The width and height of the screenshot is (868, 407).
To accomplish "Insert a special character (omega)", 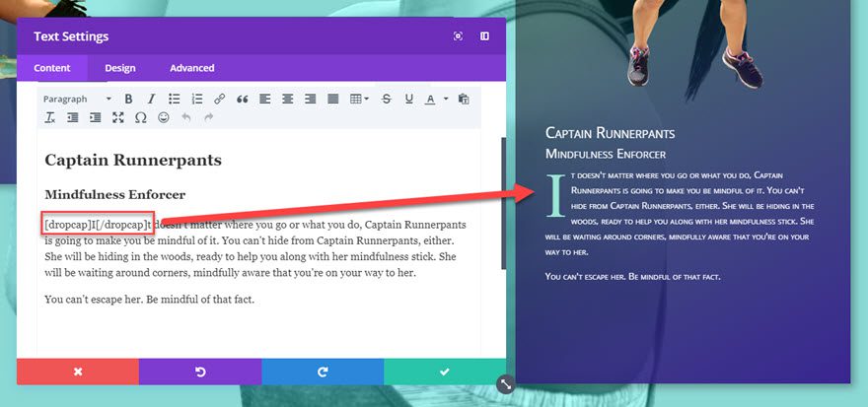I will (x=141, y=117).
